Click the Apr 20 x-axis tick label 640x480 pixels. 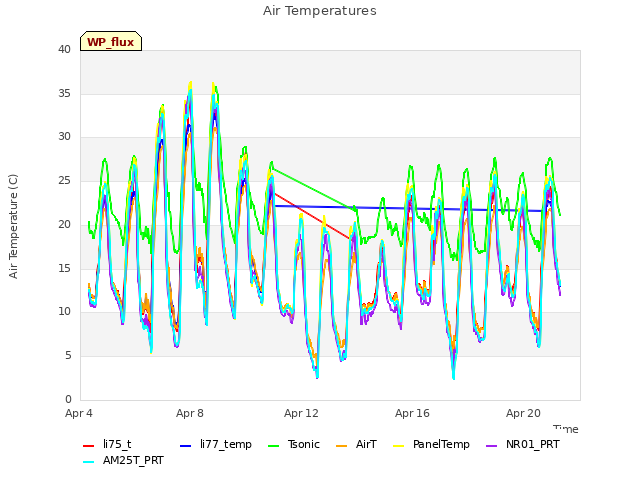tap(523, 413)
